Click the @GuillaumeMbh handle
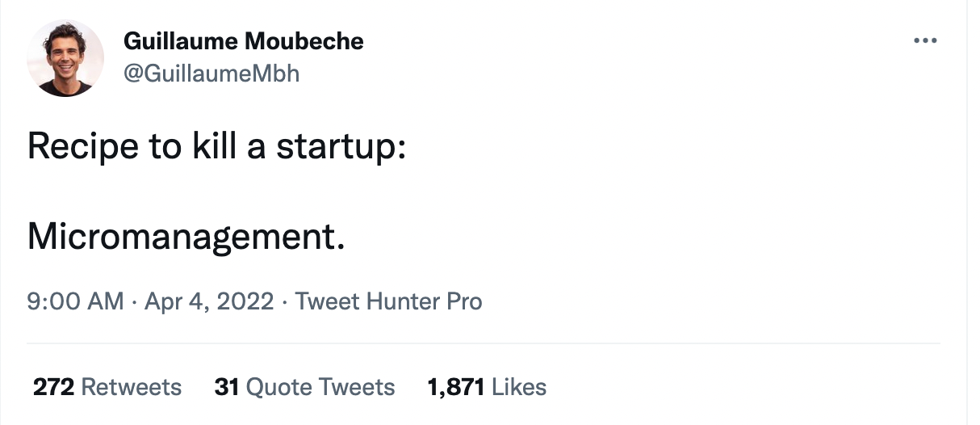 point(211,74)
